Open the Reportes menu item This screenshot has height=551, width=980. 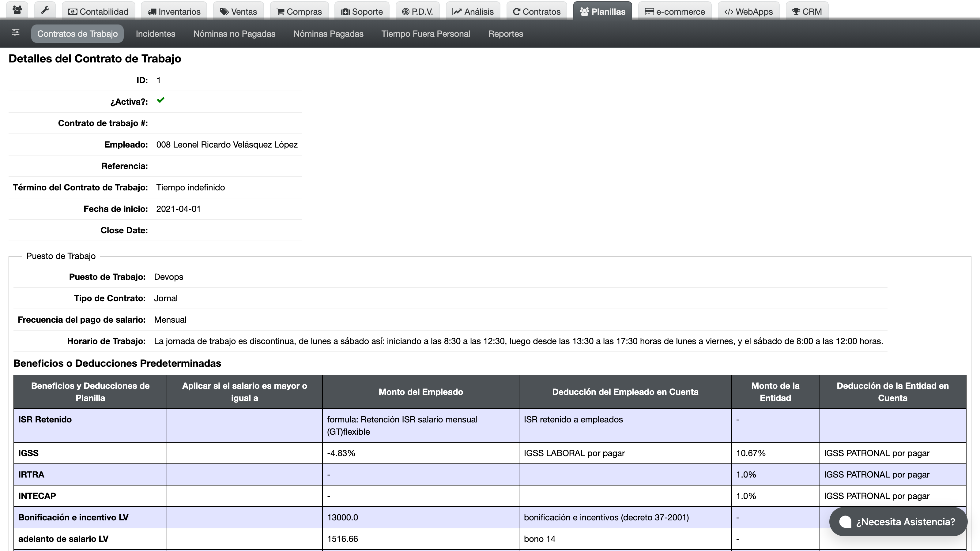coord(506,33)
